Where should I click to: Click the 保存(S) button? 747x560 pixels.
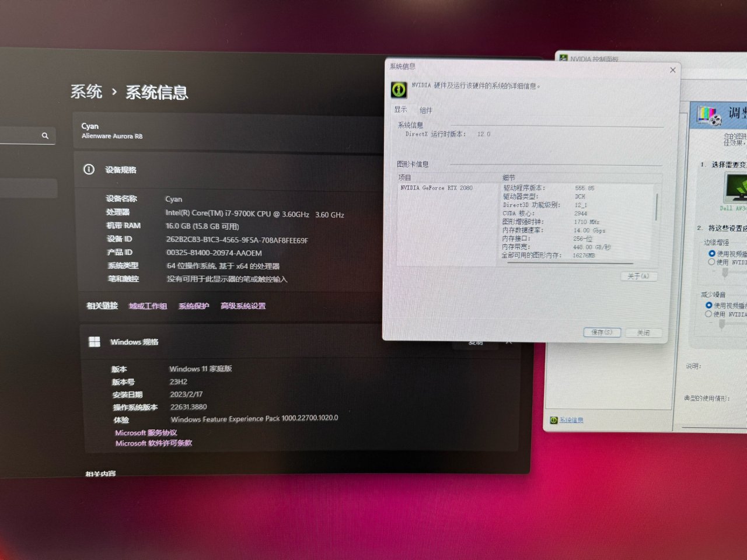[602, 332]
